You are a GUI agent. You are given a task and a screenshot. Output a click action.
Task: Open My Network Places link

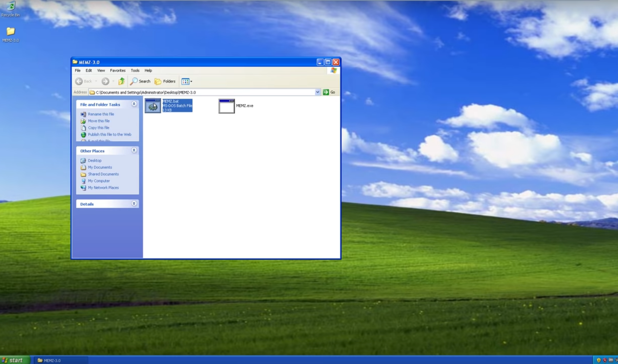[x=103, y=188]
